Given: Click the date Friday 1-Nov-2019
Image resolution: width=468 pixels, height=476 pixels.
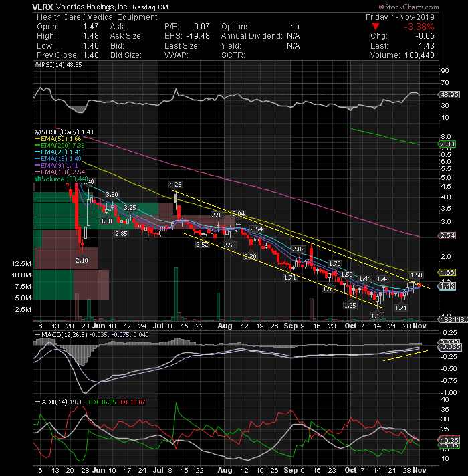Looking at the screenshot, I should coord(400,17).
